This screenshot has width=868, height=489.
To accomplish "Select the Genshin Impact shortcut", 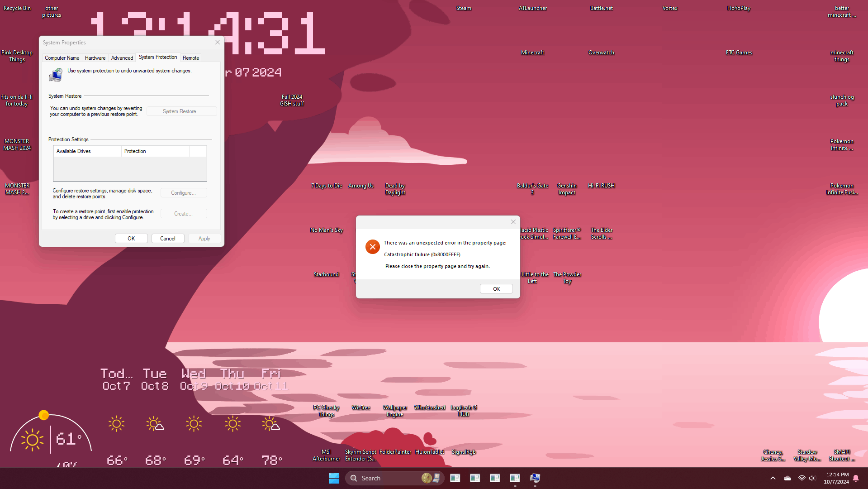I will click(567, 189).
